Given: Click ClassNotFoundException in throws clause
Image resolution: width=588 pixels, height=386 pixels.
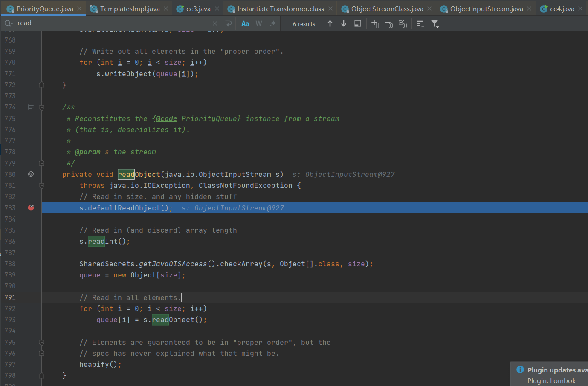Looking at the screenshot, I should [246, 186].
